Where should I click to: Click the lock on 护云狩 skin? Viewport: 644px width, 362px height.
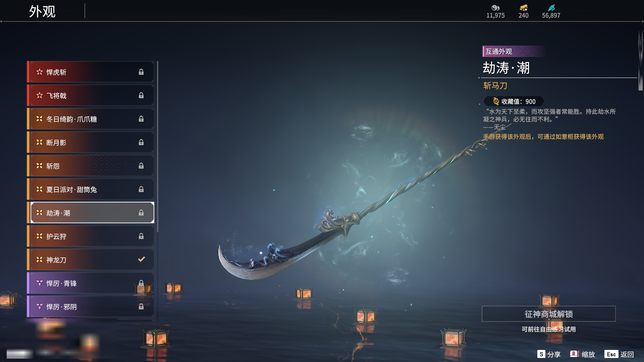pyautogui.click(x=141, y=236)
